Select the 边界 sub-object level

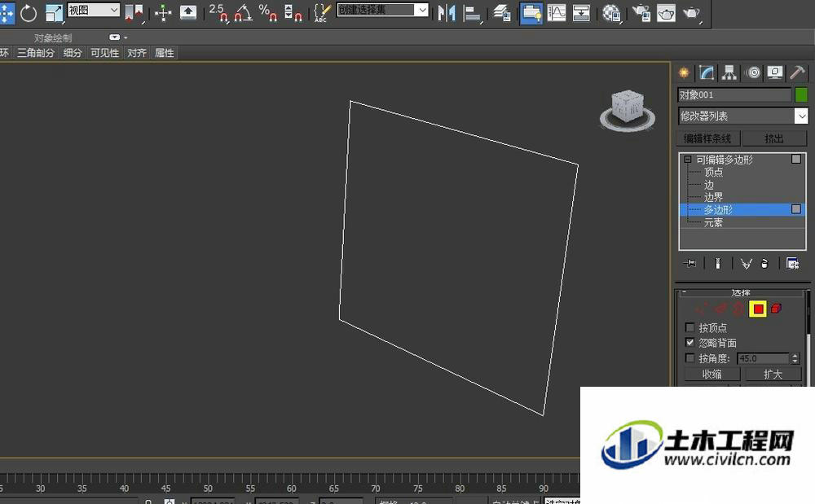coord(713,197)
